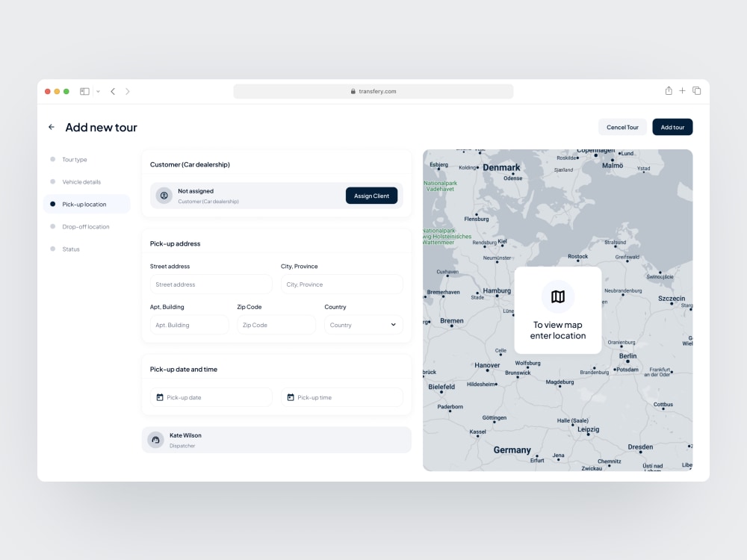Select the Pick-up location step indicator
The height and width of the screenshot is (560, 747).
(52, 204)
